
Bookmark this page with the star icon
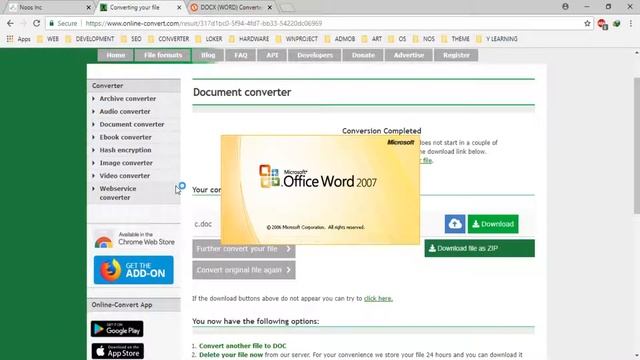coord(587,23)
